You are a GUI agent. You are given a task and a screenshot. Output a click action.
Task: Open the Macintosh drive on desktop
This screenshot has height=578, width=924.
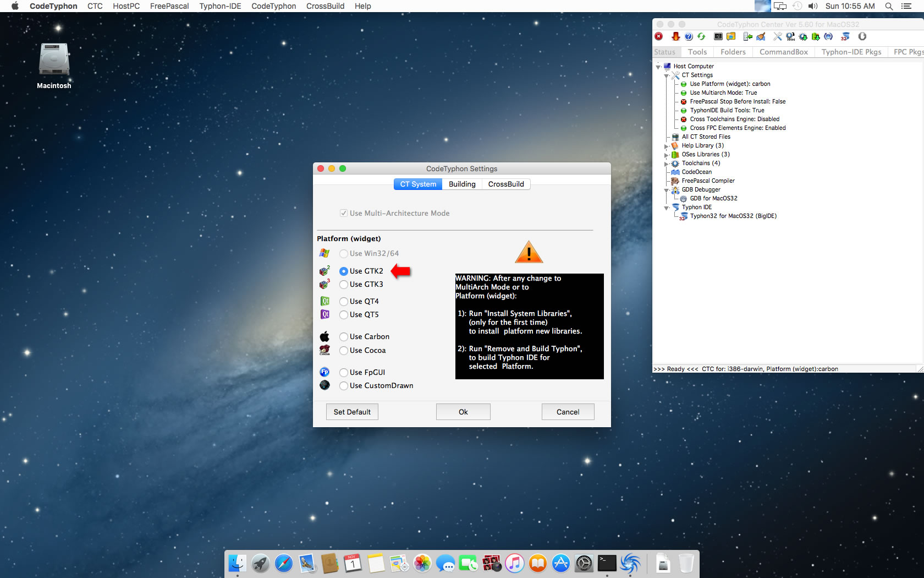54,66
